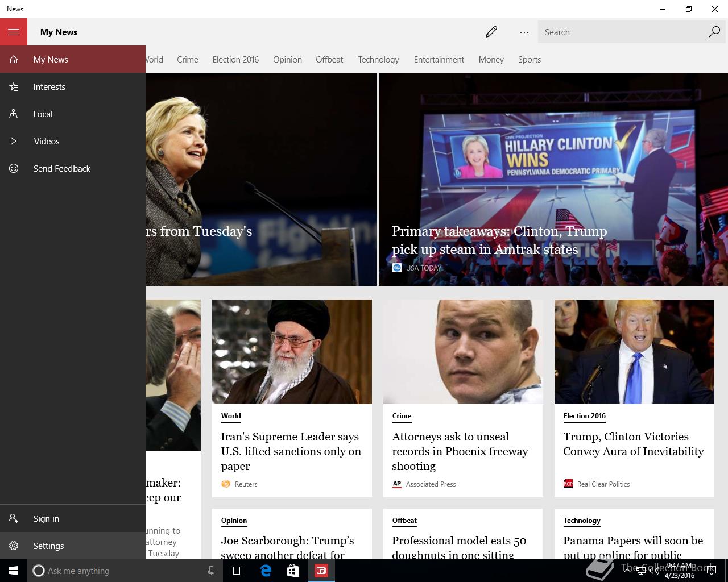Open the Hillary Clinton Wins screen photo
Screen dimensions: 728x582
tap(553, 179)
